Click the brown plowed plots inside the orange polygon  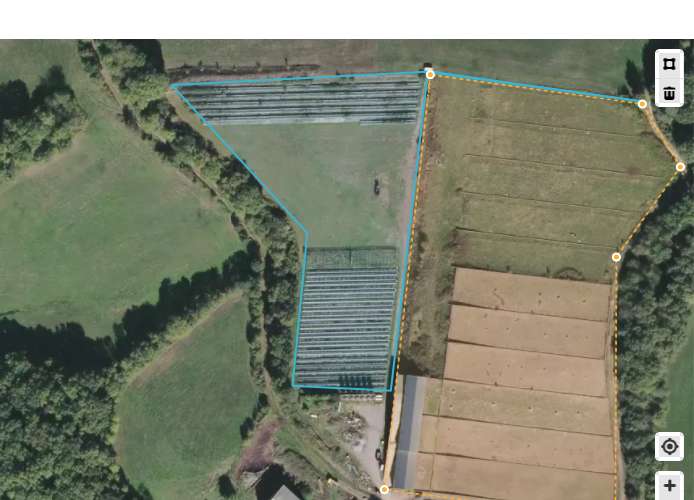pos(527,381)
